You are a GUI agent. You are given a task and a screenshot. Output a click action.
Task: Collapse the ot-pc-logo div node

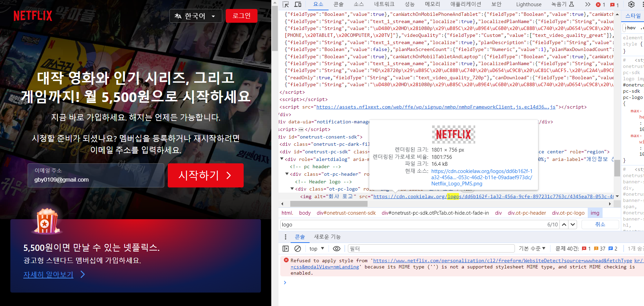292,188
